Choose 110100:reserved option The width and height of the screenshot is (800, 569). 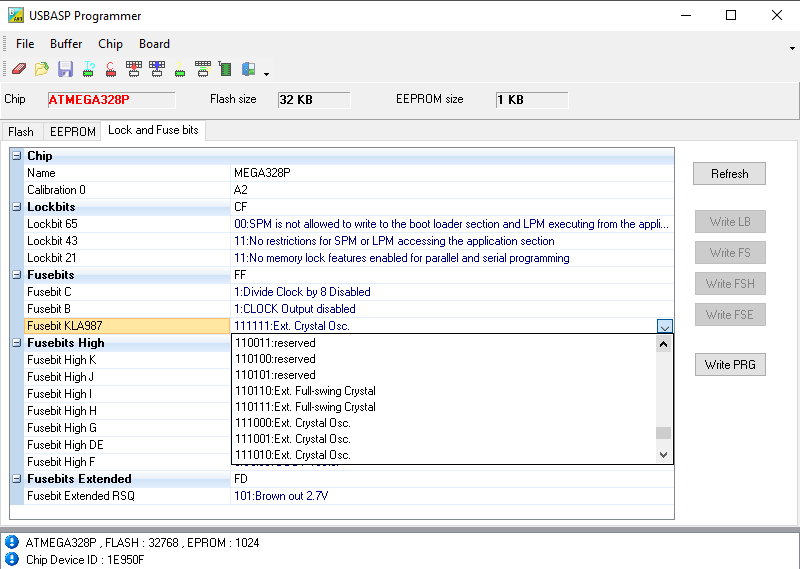[x=444, y=359]
